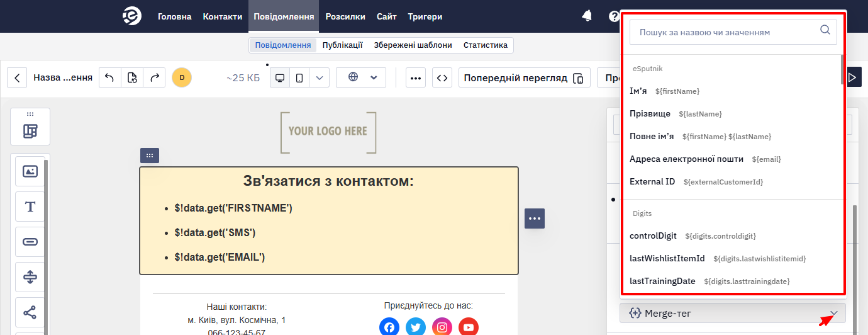
Task: Click the eSputnik logo icon
Action: pyautogui.click(x=131, y=16)
